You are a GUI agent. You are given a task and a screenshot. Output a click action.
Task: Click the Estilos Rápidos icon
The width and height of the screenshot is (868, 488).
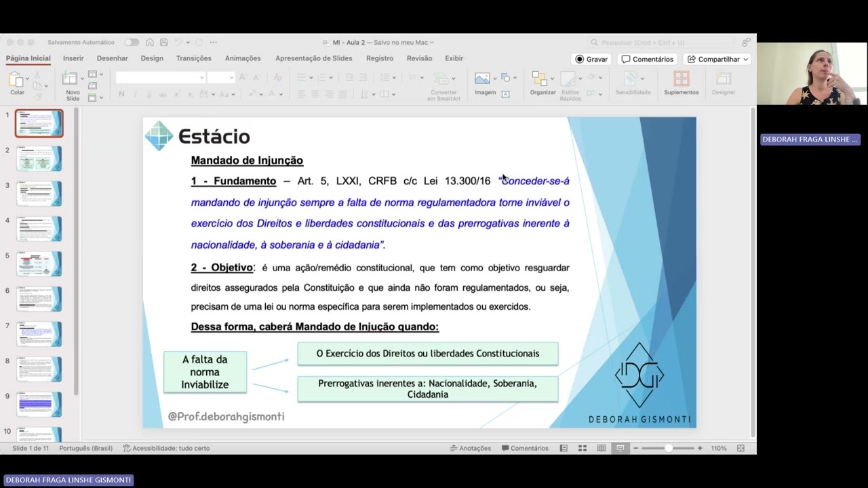568,79
